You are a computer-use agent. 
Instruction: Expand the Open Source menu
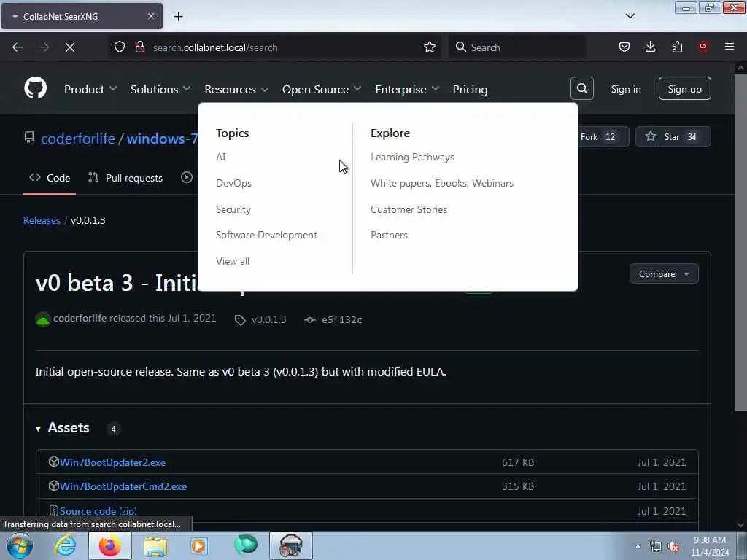click(322, 89)
